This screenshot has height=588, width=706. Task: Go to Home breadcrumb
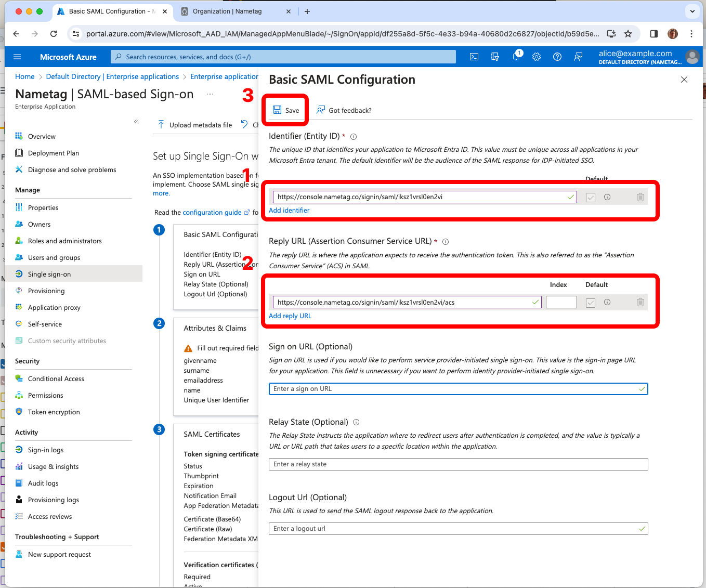25,76
